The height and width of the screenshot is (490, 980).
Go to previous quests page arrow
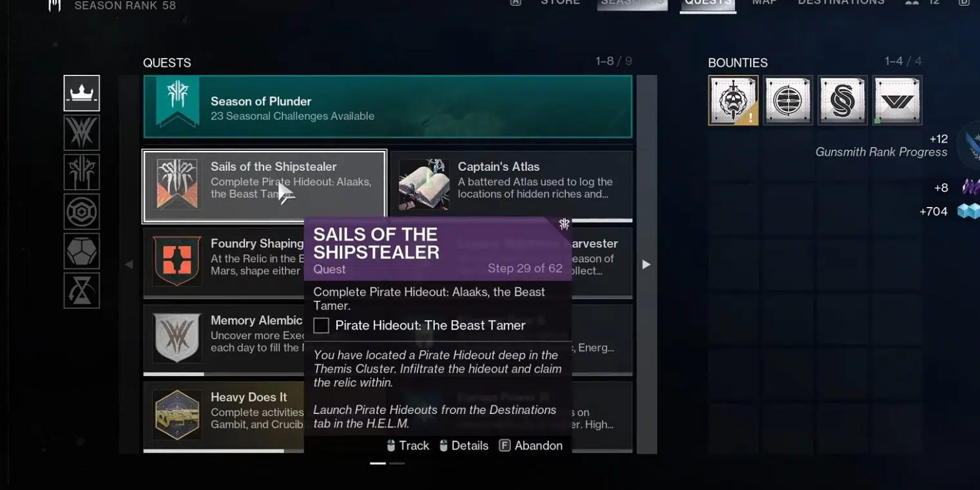[129, 264]
